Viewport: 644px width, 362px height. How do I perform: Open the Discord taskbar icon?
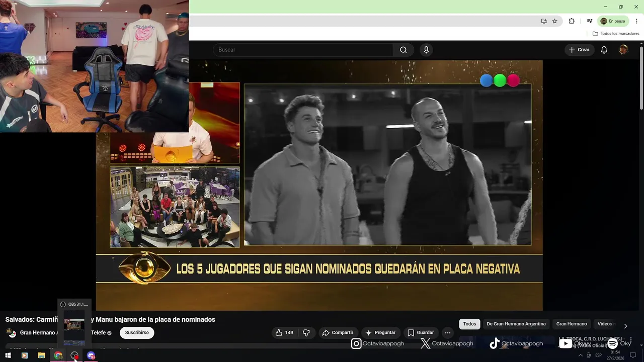coord(91,355)
